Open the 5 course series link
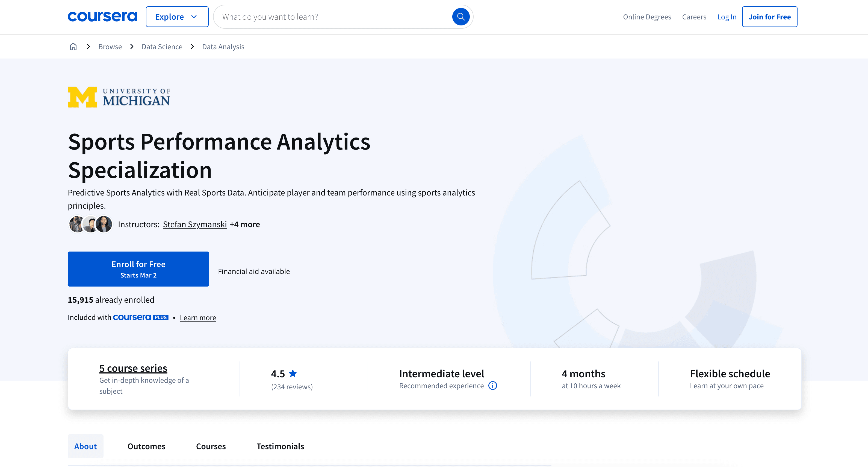The image size is (868, 467). (133, 368)
